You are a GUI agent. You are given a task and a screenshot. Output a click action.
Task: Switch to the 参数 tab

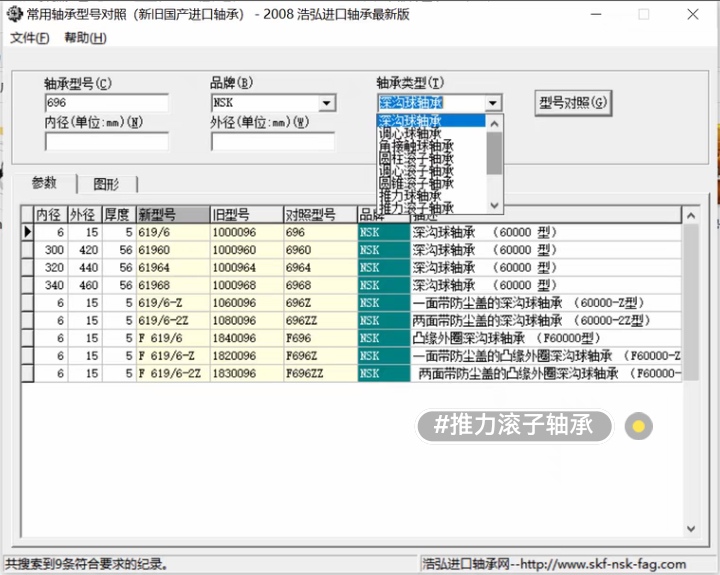(44, 183)
